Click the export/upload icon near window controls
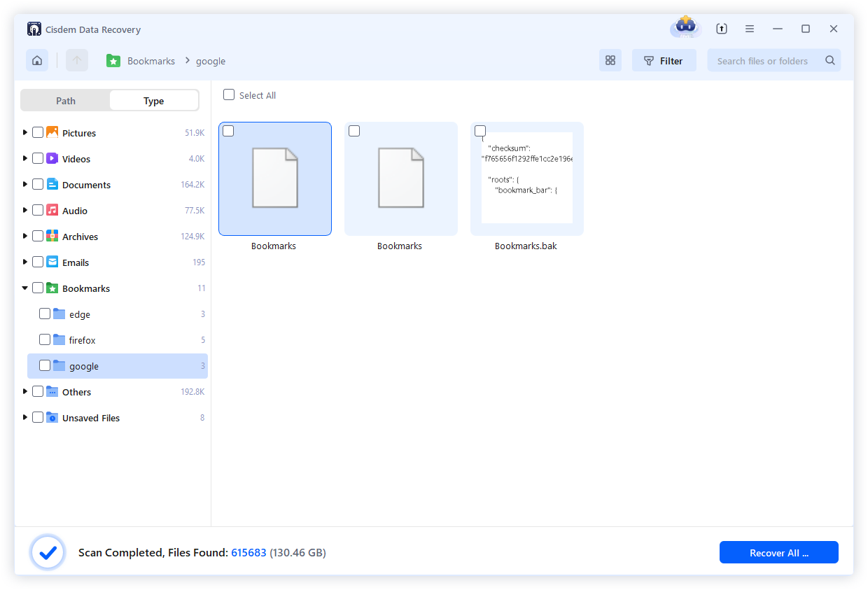 (x=721, y=29)
